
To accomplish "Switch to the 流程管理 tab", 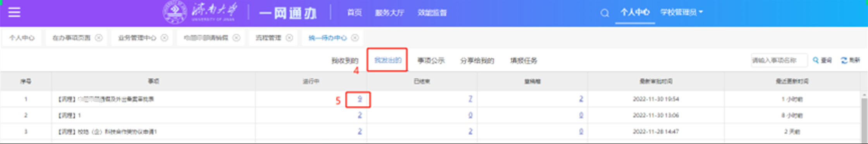I will pyautogui.click(x=268, y=38).
